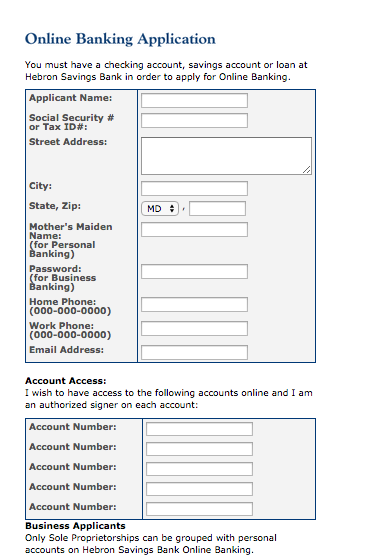Grab the Street Address textarea resize handle
This screenshot has width=365, height=556.
tap(307, 170)
